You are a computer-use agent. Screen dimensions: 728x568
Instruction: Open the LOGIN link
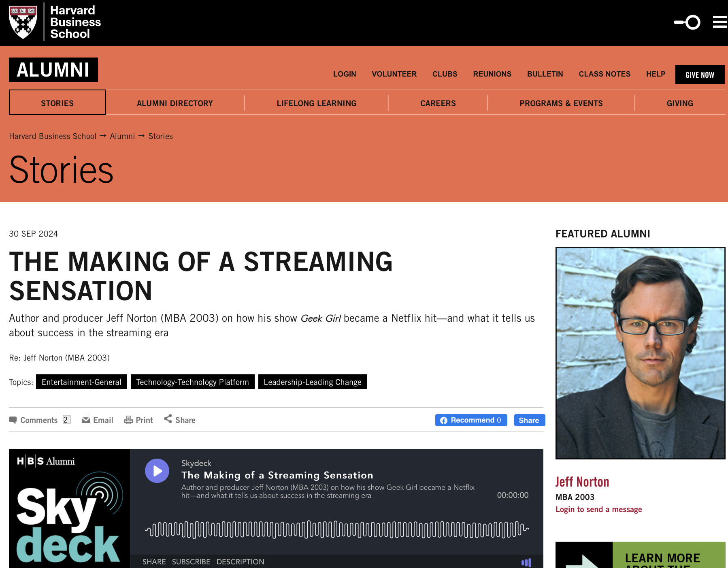(x=345, y=74)
